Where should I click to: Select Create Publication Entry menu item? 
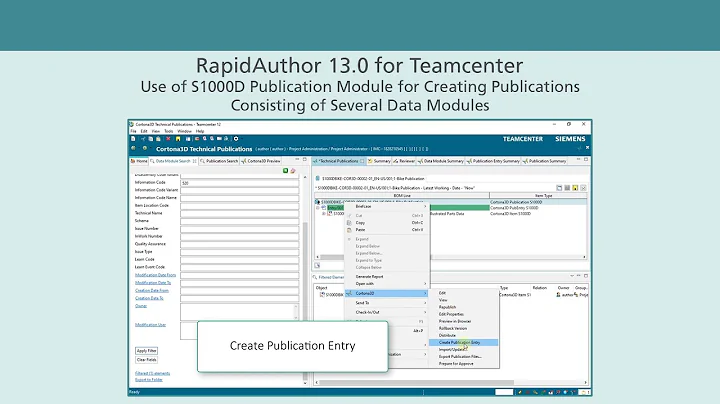click(463, 342)
